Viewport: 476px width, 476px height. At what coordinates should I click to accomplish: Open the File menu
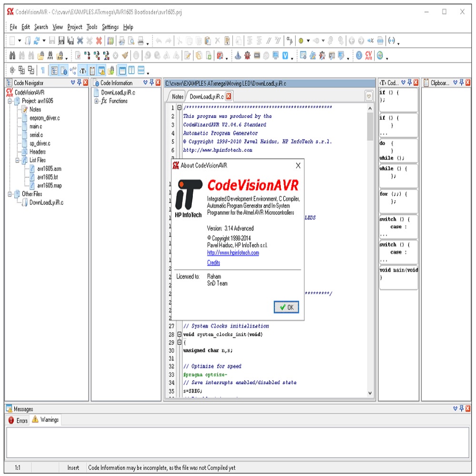click(x=13, y=27)
